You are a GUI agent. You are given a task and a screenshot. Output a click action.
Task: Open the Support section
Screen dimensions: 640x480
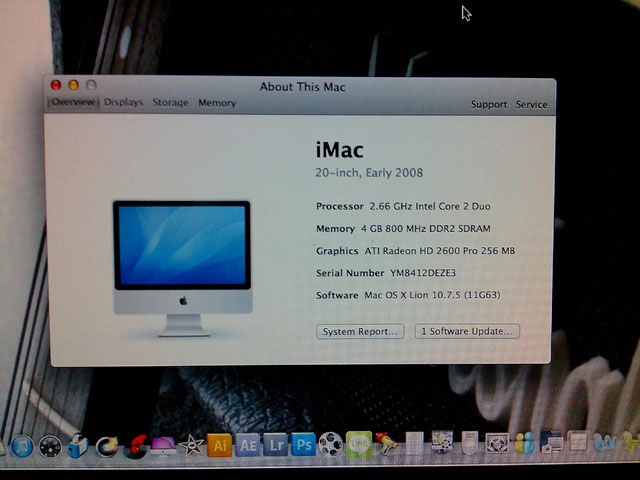coord(489,104)
